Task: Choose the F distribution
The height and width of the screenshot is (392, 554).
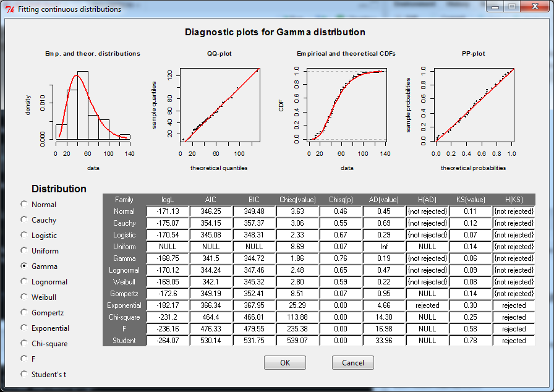Action: tap(23, 359)
